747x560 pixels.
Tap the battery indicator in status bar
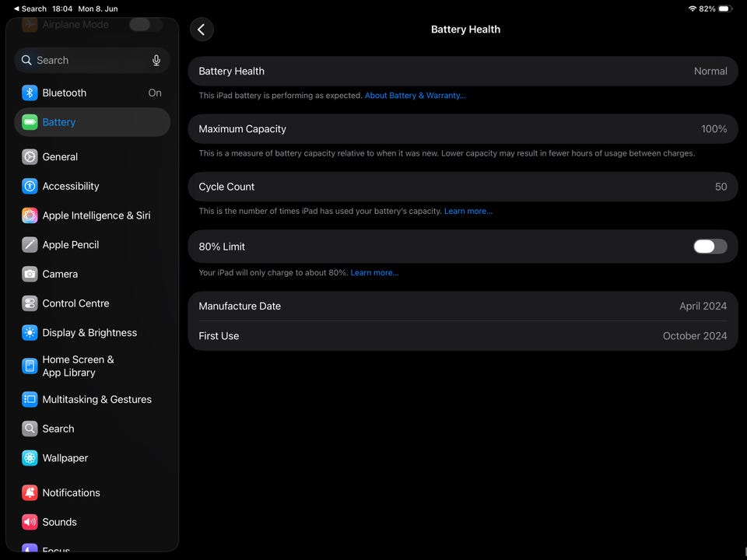click(x=725, y=9)
